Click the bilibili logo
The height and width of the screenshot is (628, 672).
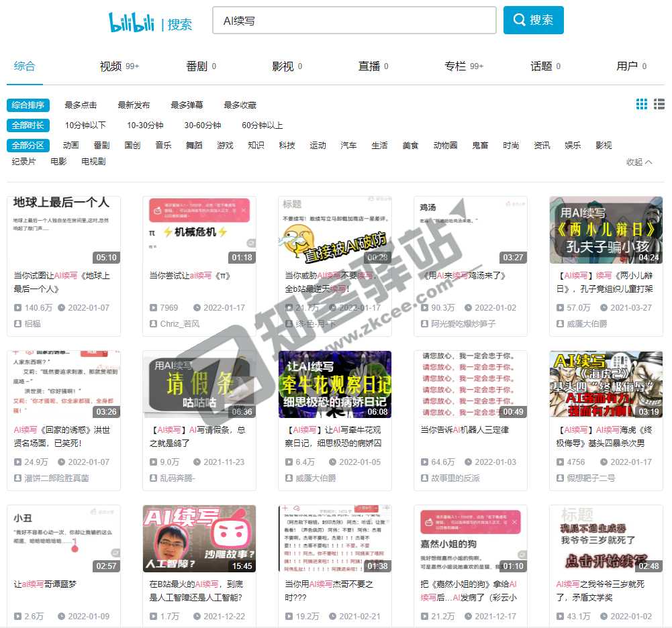point(132,20)
